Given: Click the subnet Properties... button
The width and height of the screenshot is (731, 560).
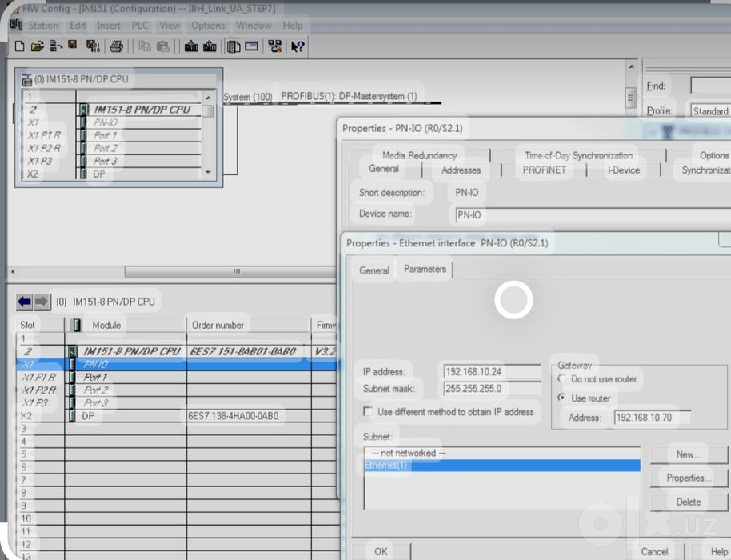Looking at the screenshot, I should coord(689,478).
